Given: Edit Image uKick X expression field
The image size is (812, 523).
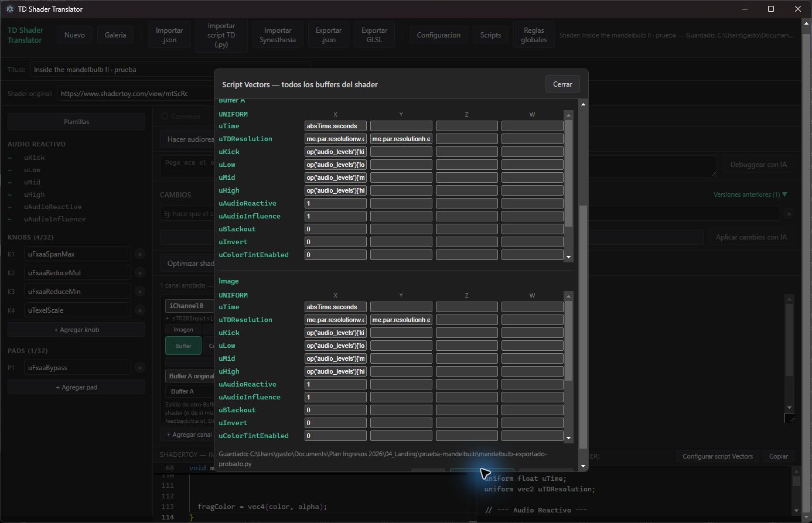Looking at the screenshot, I should [336, 333].
